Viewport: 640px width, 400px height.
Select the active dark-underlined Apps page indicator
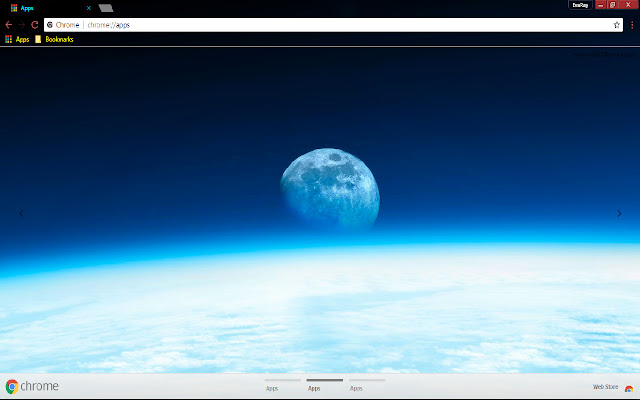click(324, 385)
